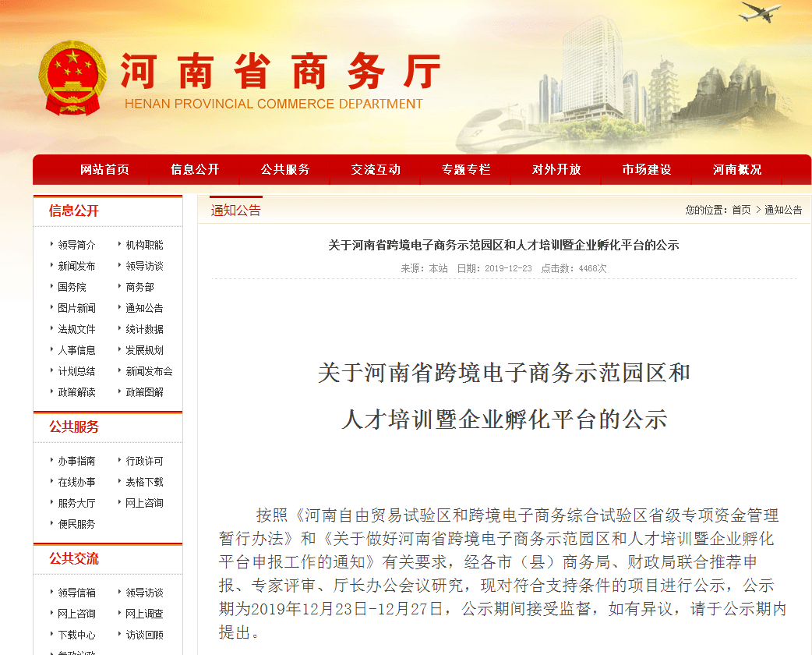Click the 政策解读 sidebar link
Screen dimensions: 812x655
click(76, 392)
